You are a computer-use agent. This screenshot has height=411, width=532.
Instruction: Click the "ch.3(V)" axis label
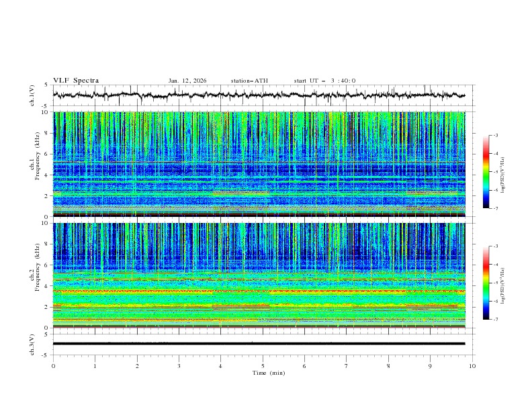tap(32, 345)
